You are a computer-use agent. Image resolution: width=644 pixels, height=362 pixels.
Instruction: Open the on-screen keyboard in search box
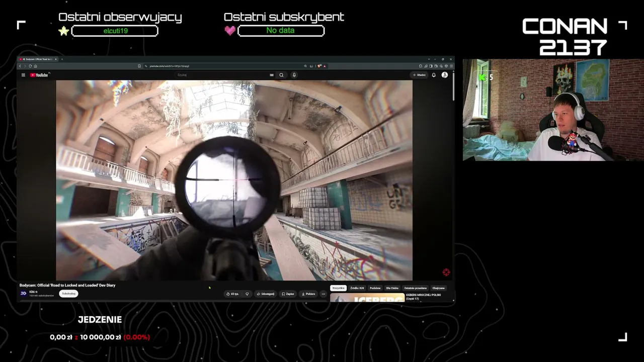272,75
